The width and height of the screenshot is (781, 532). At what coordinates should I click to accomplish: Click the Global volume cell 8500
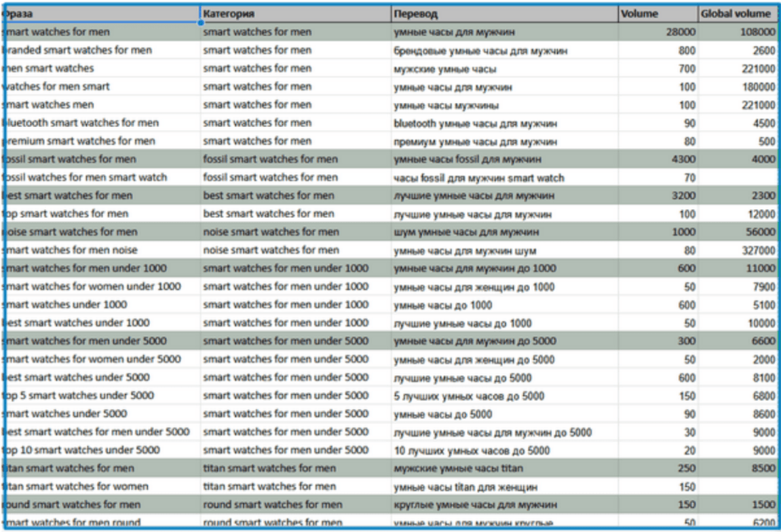[x=737, y=468]
